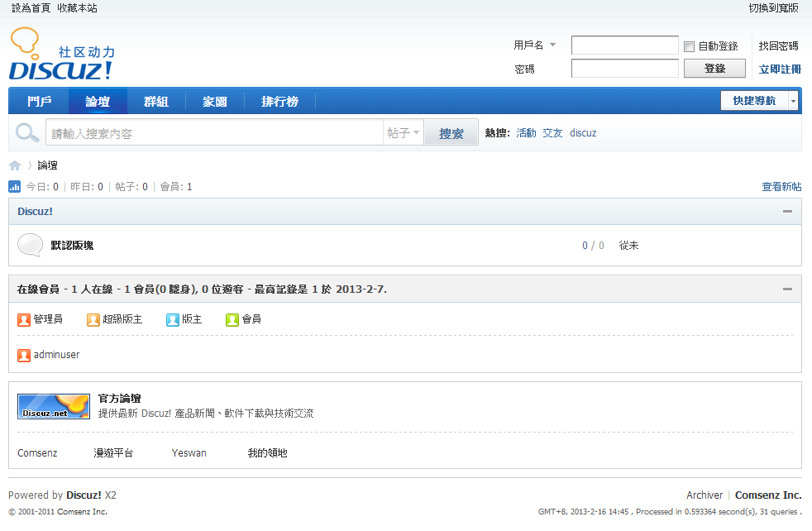Click the Discuz! logo image
Viewport: 812px width, 531px height.
(62, 54)
